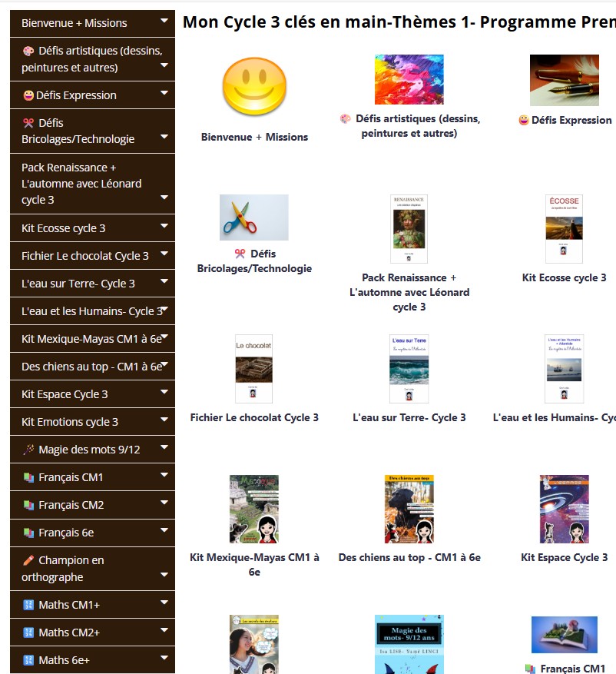The width and height of the screenshot is (616, 674).
Task: Click the small scissors icon beside the grid's Défis label
Action: 240,254
